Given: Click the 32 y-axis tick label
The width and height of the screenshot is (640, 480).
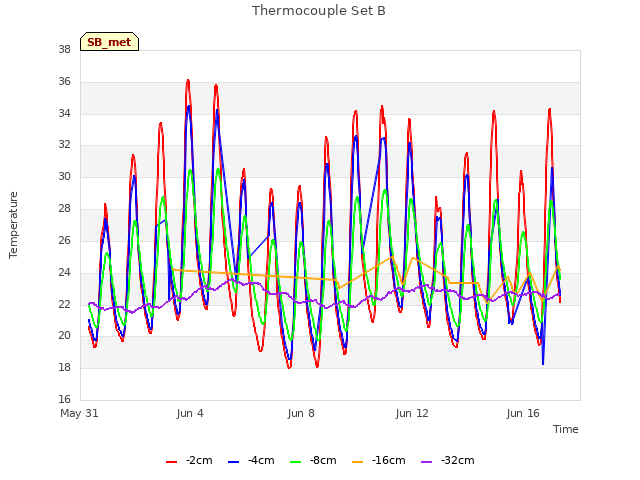Looking at the screenshot, I should (64, 144).
